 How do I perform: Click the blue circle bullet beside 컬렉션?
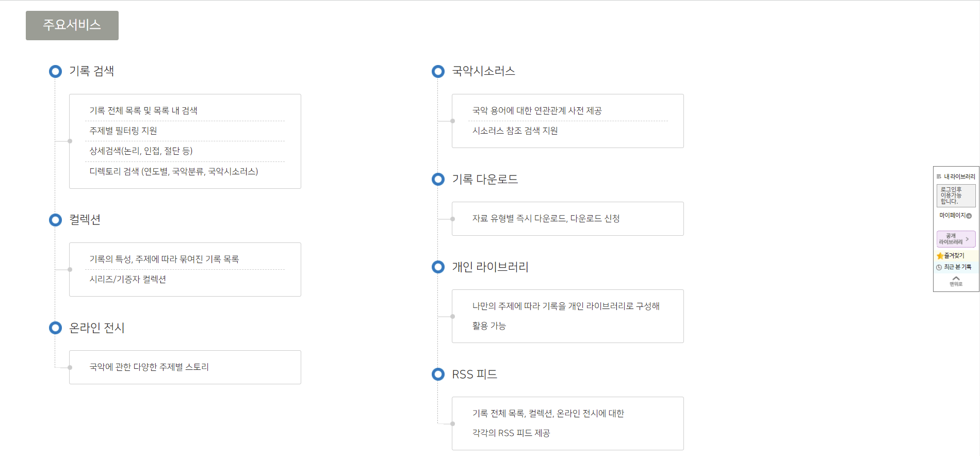pyautogui.click(x=55, y=220)
